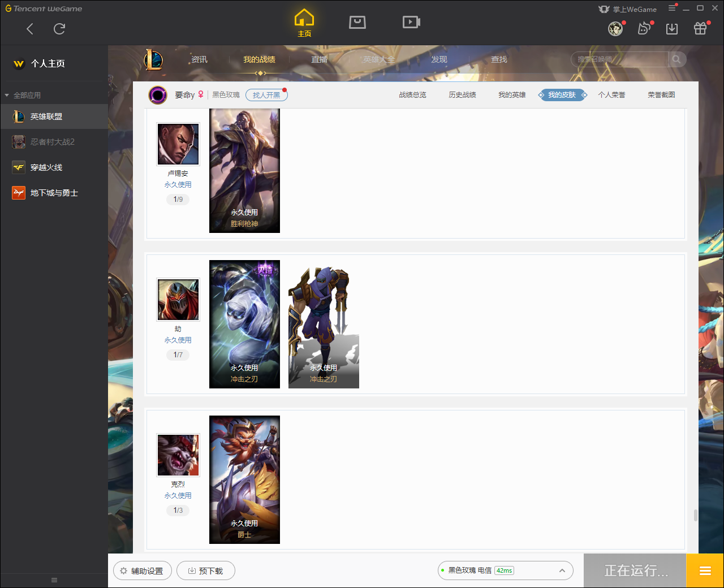Open the user avatar profile icon
This screenshot has width=724, height=588.
[x=615, y=29]
